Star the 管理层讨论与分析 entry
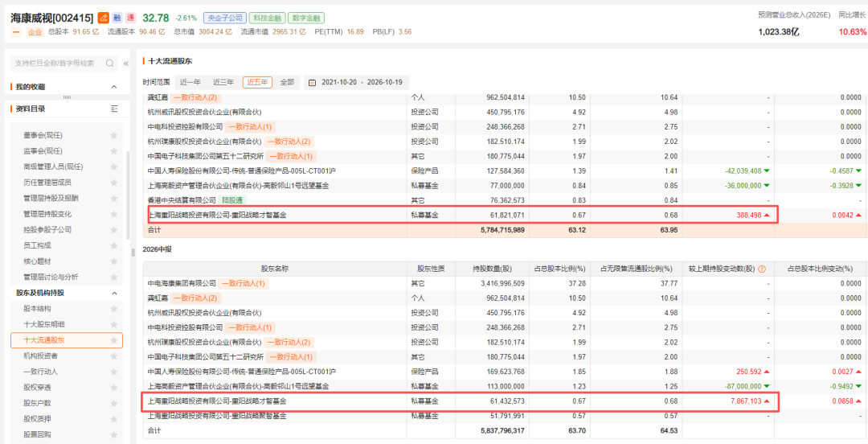The image size is (868, 444). tap(114, 277)
